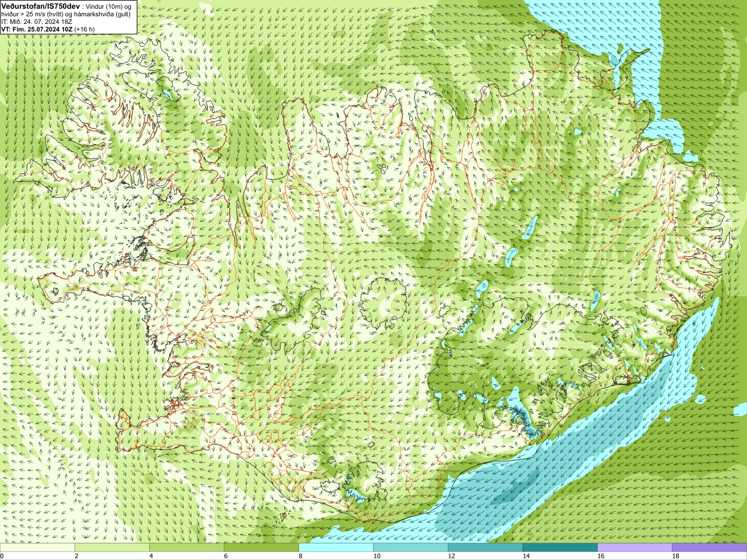Click the purple swatch above 18 m/s
This screenshot has width=747, height=560.
coord(710,548)
